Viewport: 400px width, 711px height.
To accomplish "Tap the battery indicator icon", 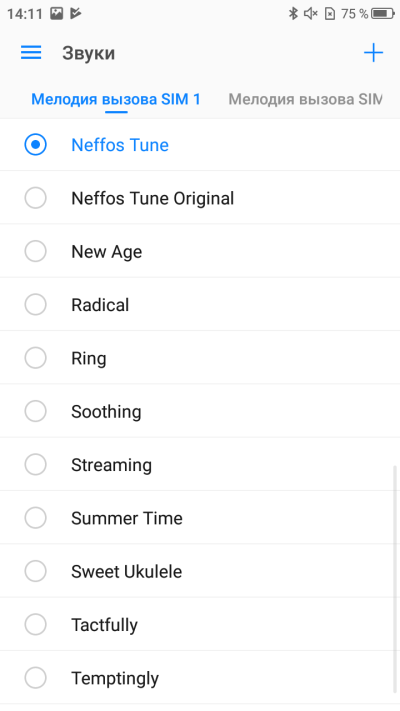I will pyautogui.click(x=383, y=14).
